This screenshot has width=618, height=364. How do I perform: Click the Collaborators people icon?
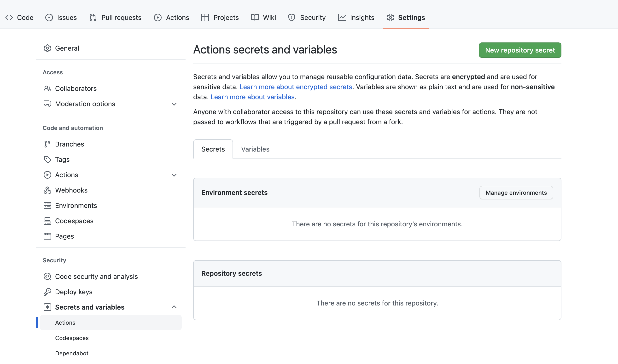tap(47, 88)
